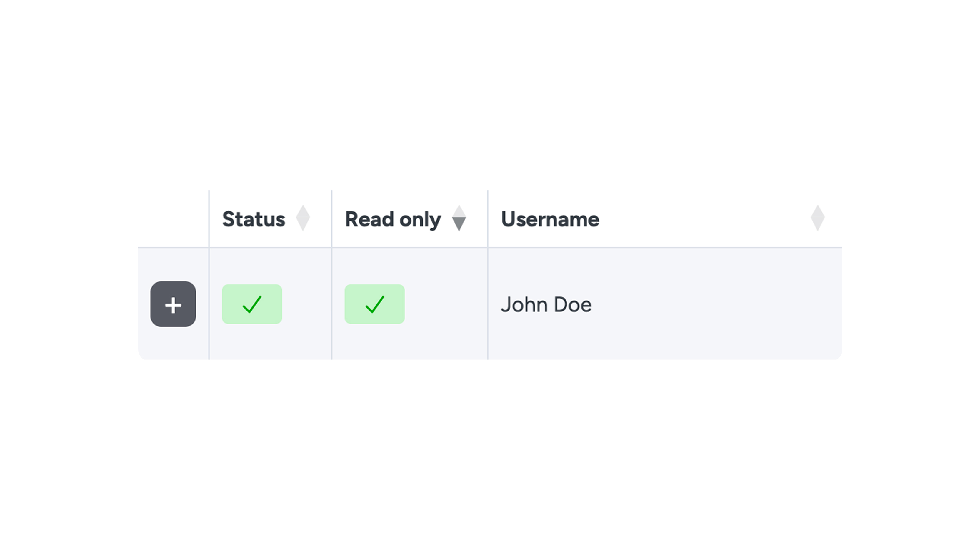980x552 pixels.
Task: Select the down arrow of Status sort
Action: click(x=303, y=225)
